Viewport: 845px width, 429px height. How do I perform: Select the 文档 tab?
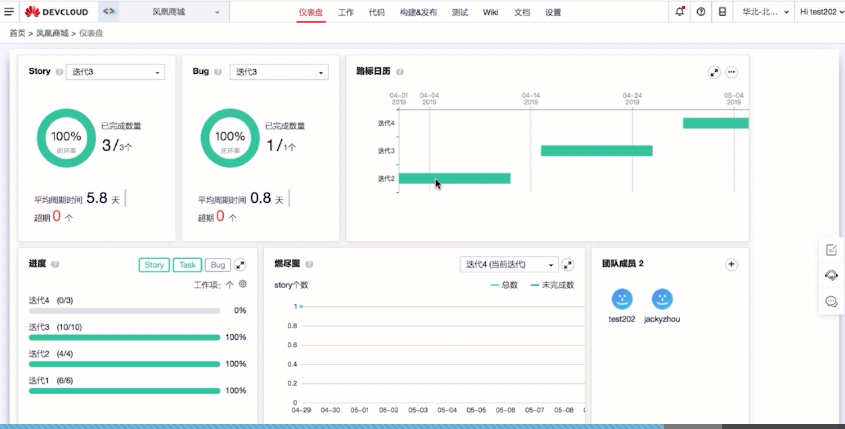point(522,12)
